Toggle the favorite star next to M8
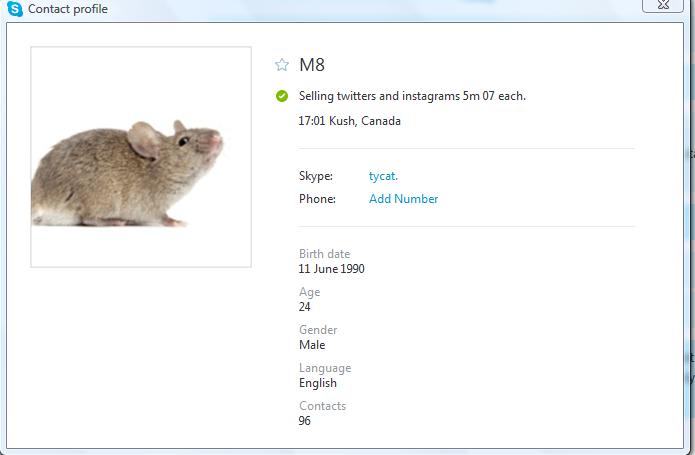This screenshot has height=455, width=695. click(x=282, y=65)
